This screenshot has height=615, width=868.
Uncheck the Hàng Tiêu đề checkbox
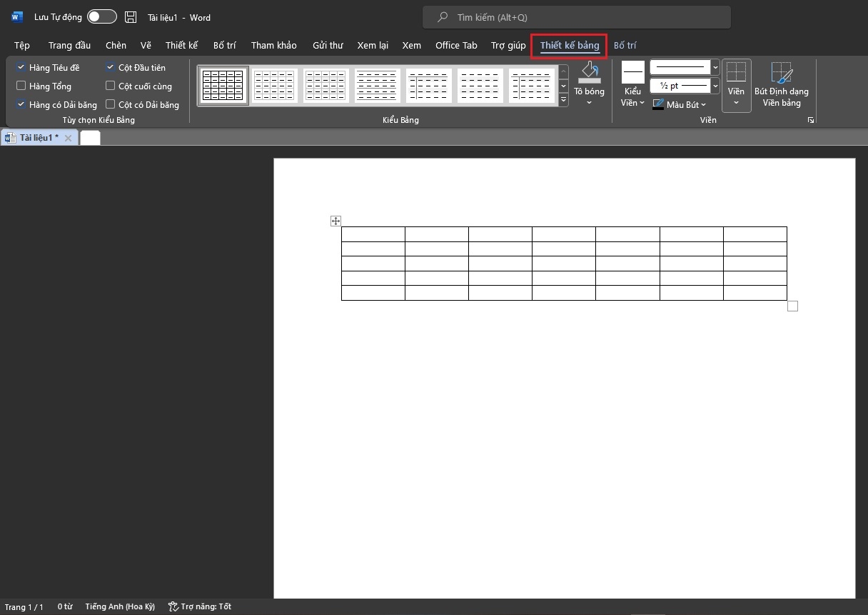point(21,68)
